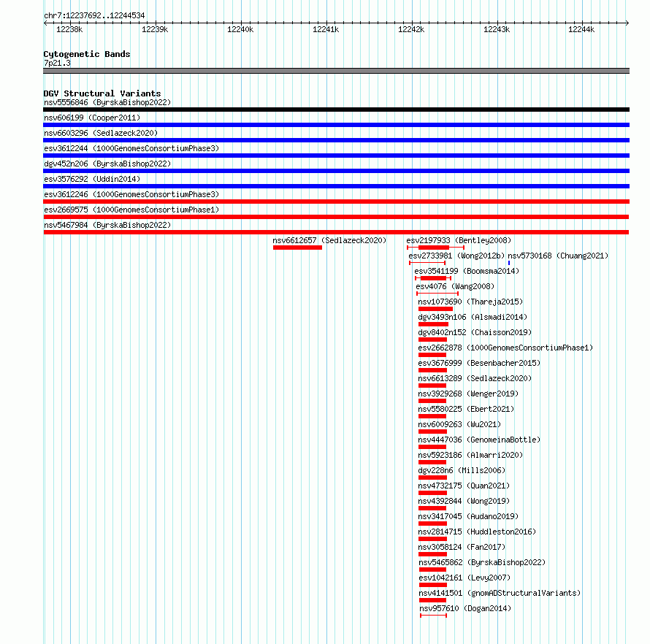The height and width of the screenshot is (644, 650).
Task: Click the red bar under nsv4141501
Action: (x=433, y=600)
